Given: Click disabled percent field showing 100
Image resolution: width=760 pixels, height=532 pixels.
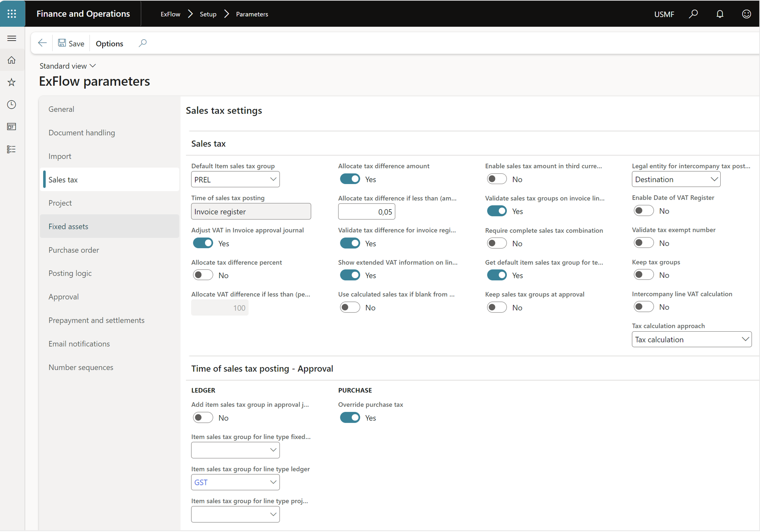Looking at the screenshot, I should click(x=220, y=308).
